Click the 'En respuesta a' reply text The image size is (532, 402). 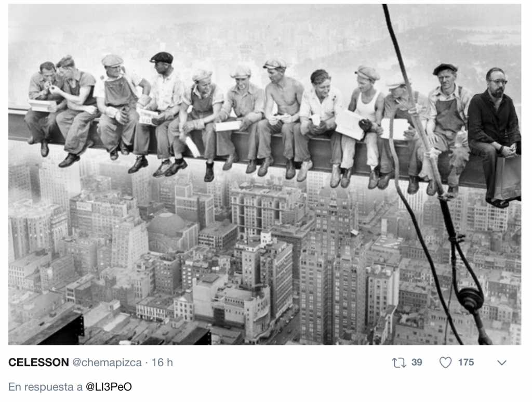[x=46, y=387]
